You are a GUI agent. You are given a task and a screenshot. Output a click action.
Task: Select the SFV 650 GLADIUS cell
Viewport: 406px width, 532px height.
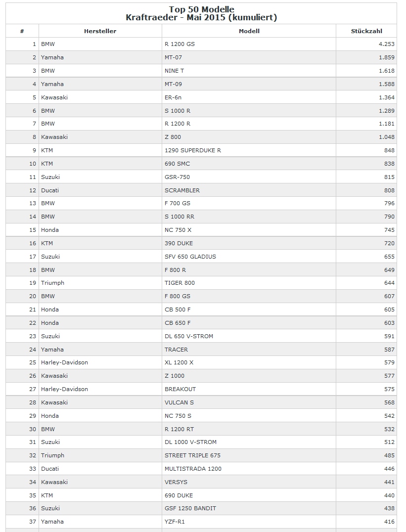pos(190,257)
